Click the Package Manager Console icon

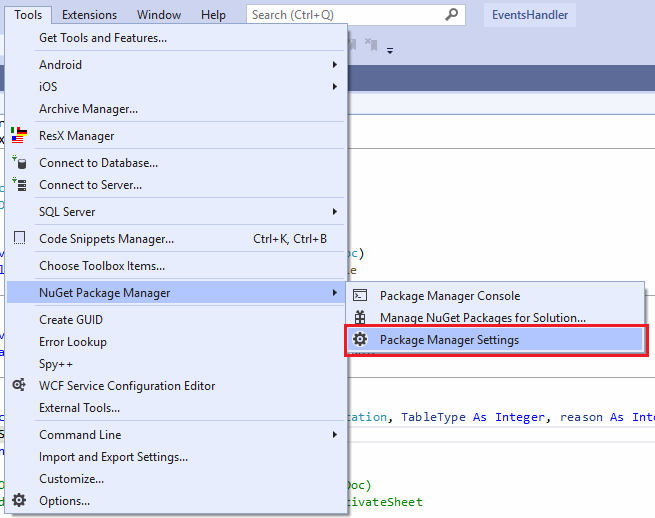coord(360,295)
